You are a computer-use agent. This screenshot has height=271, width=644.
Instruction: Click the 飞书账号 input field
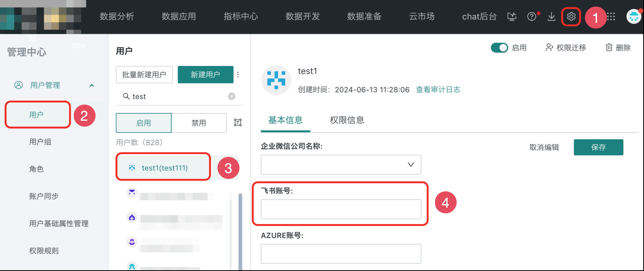[x=341, y=209]
